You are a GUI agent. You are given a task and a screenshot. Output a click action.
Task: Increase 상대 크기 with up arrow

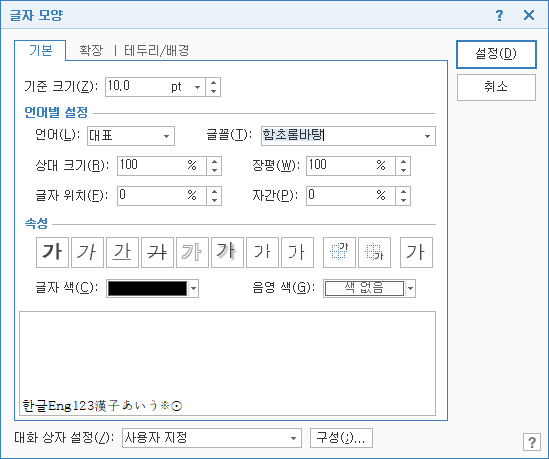[214, 161]
